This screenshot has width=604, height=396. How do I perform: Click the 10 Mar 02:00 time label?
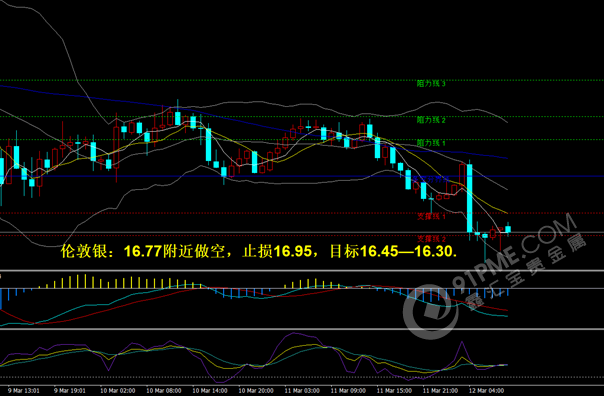pos(117,391)
